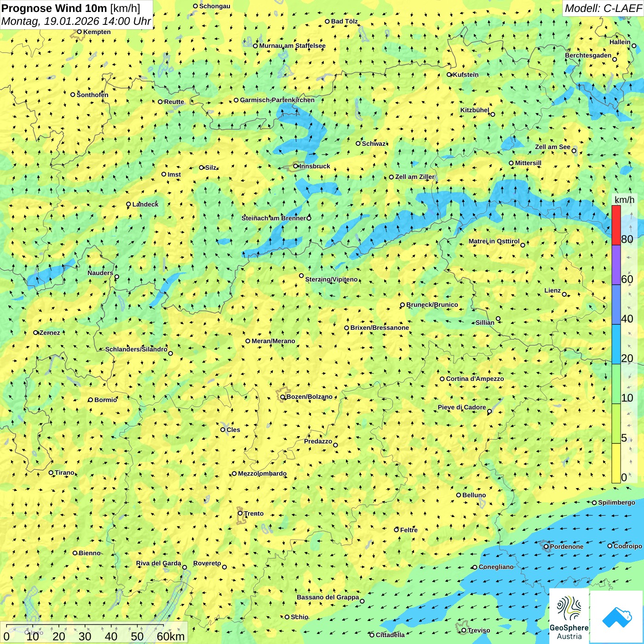The height and width of the screenshot is (644, 644).
Task: Click the '60km' scale bar label
Action: pos(171,636)
